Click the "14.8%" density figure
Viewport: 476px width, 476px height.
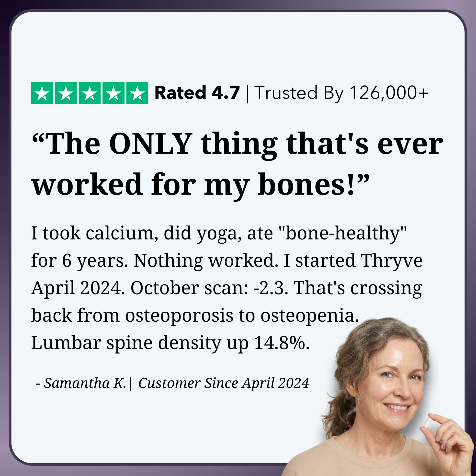coord(281,343)
